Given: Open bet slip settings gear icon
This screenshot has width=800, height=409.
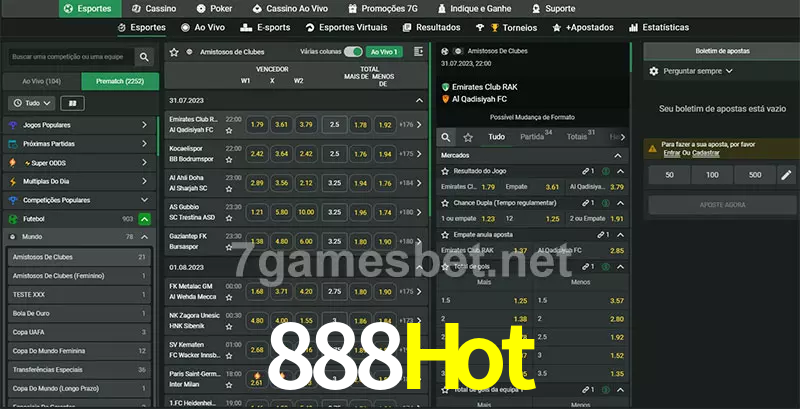Looking at the screenshot, I should [654, 71].
